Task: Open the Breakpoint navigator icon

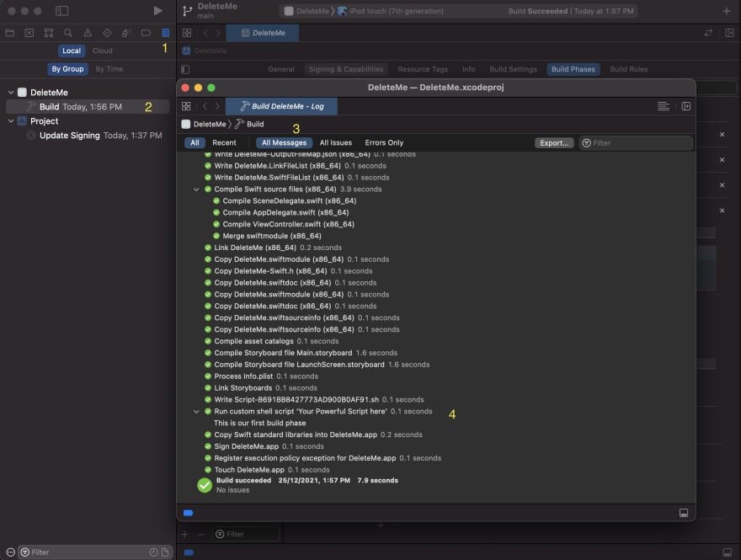Action: click(x=146, y=33)
